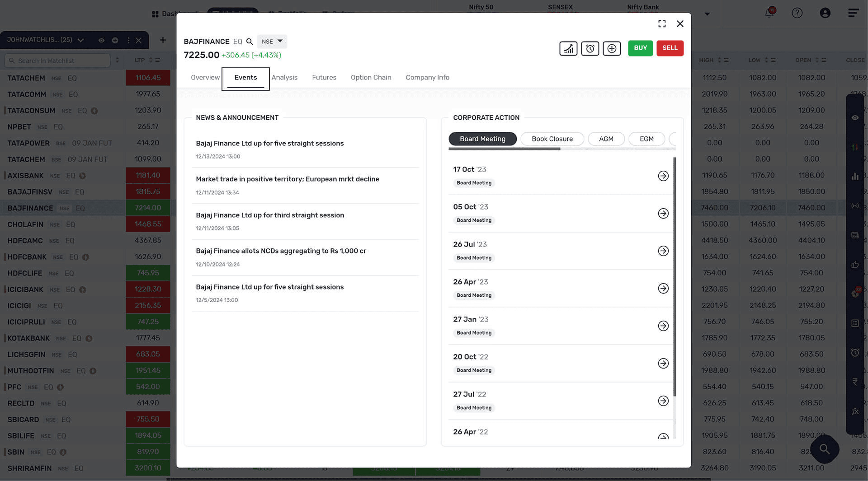The width and height of the screenshot is (868, 481).
Task: Switch to the Overview tab
Action: click(x=205, y=77)
